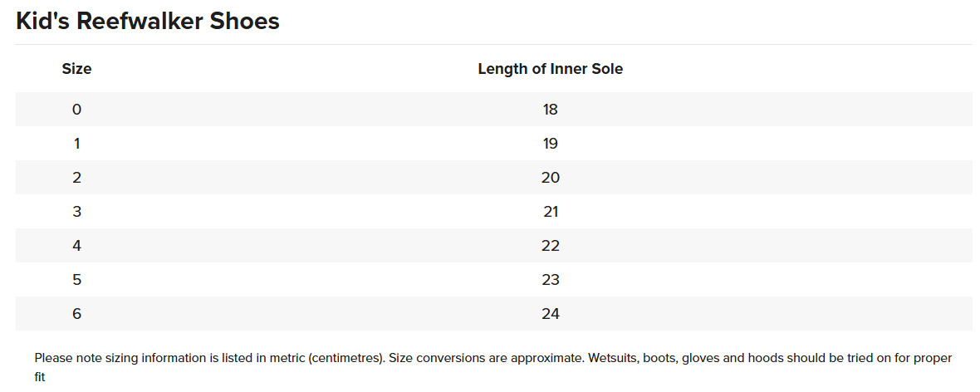Viewport: 980px width, 392px height.
Task: Select the inner sole length value 19
Action: 550,143
